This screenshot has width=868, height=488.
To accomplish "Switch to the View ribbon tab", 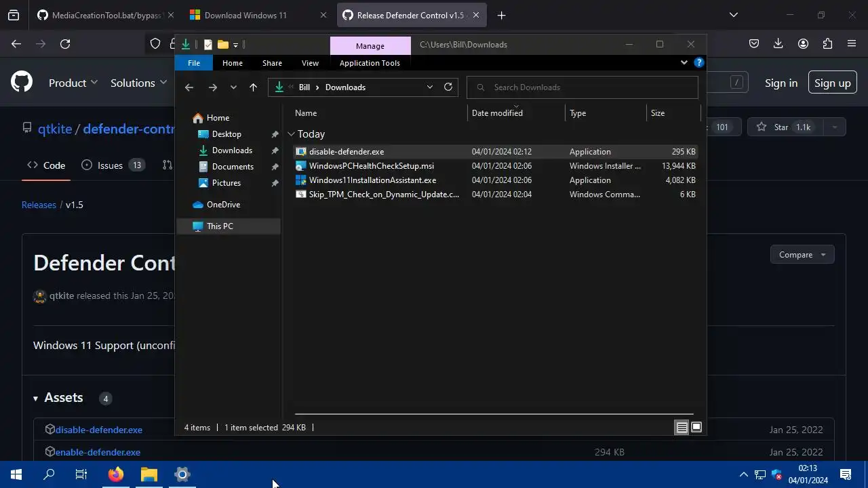I will (x=310, y=63).
